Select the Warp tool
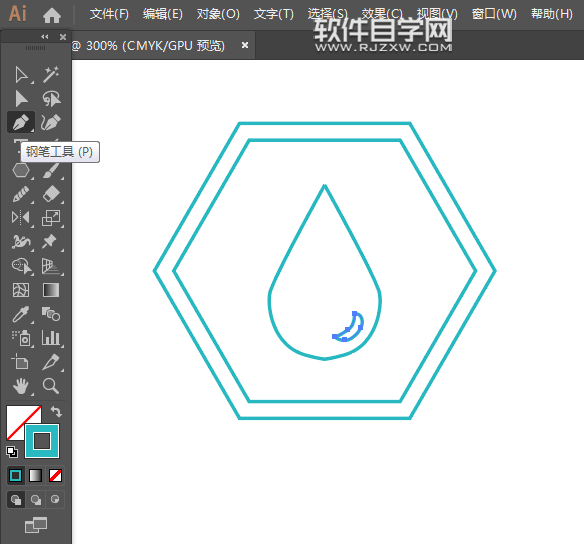The image size is (584, 544). (21, 242)
